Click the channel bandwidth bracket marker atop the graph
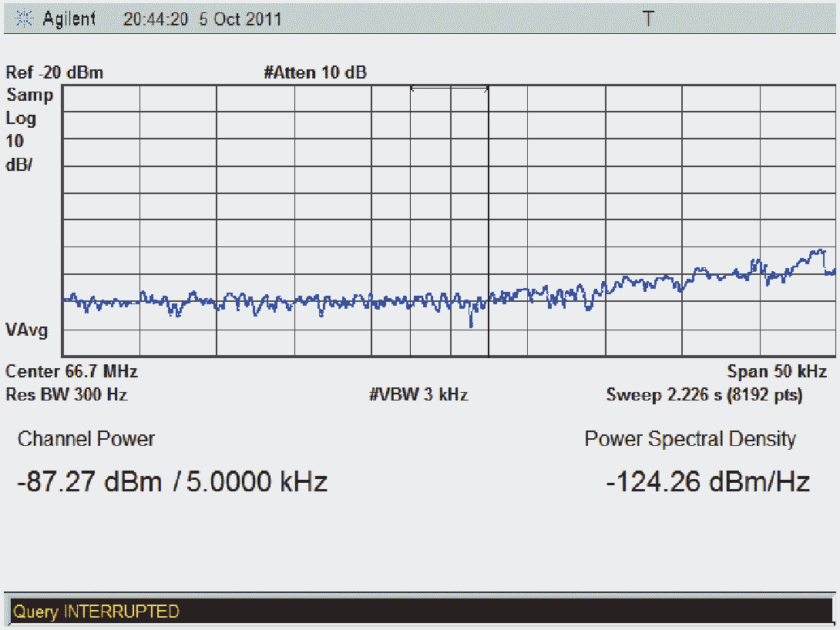The height and width of the screenshot is (630, 840). [x=449, y=89]
